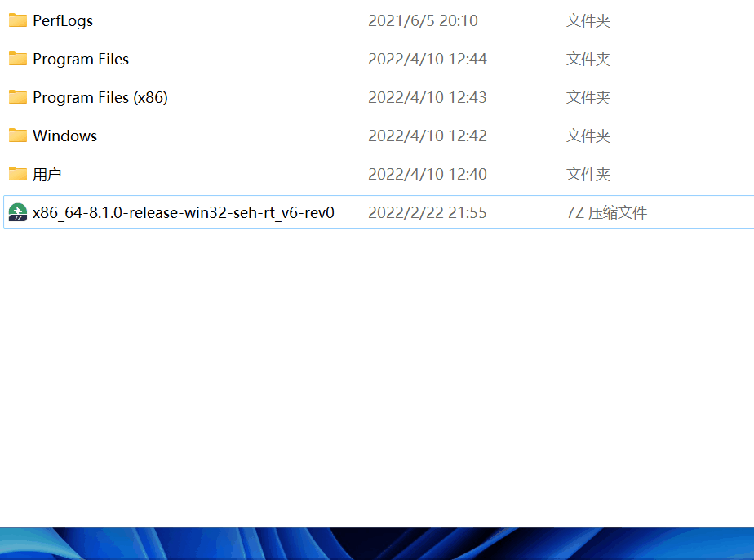Screen dimensions: 754x560
Task: Select the PerfLogs folder name
Action: 63,20
